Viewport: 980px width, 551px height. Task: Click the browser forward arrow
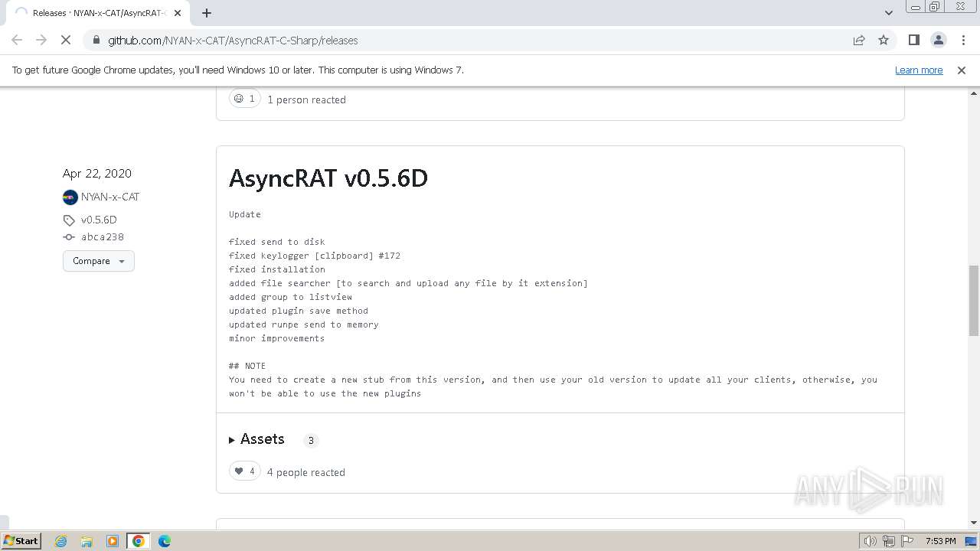coord(41,40)
